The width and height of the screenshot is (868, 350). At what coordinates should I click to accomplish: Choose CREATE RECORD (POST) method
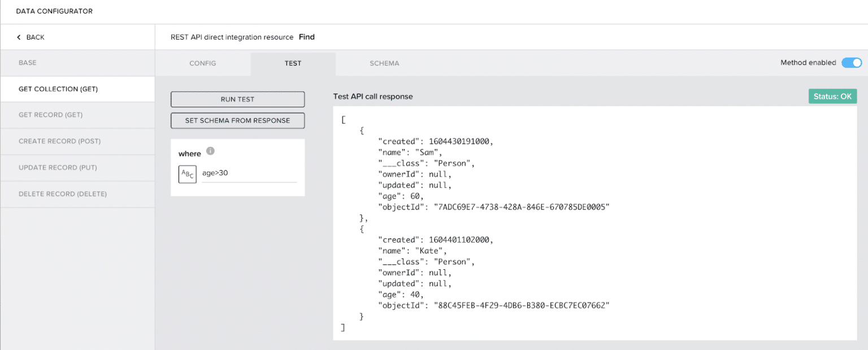[x=59, y=141]
